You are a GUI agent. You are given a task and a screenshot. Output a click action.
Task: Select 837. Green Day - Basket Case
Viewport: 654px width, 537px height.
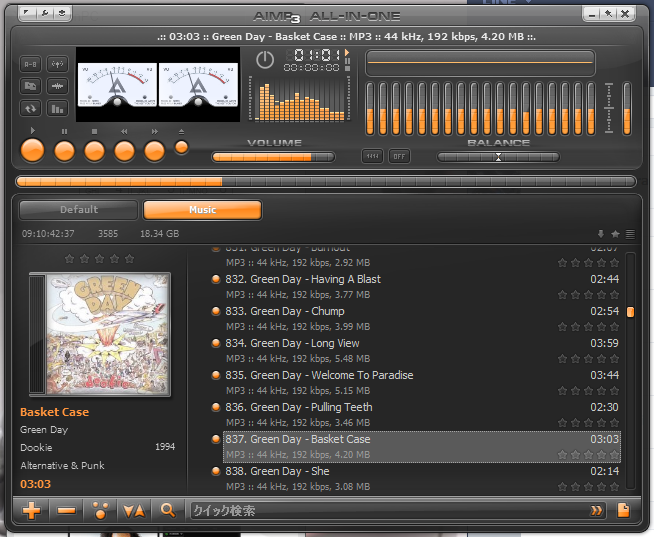point(422,447)
